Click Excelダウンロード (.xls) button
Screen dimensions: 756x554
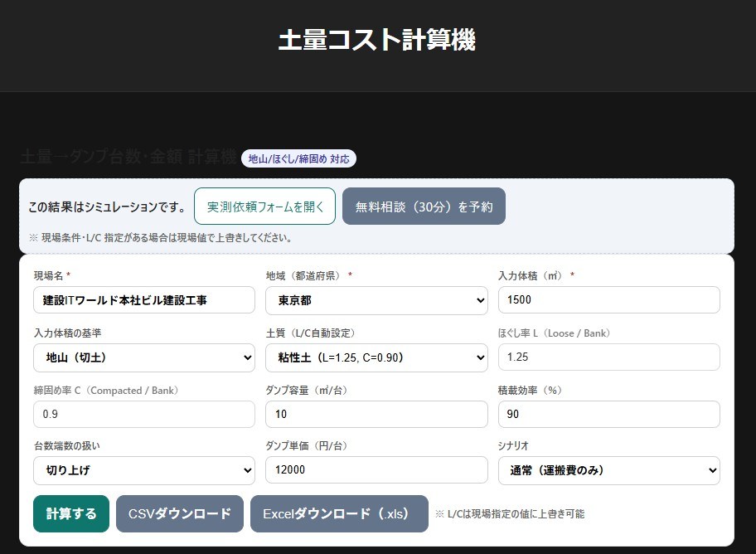click(x=339, y=513)
